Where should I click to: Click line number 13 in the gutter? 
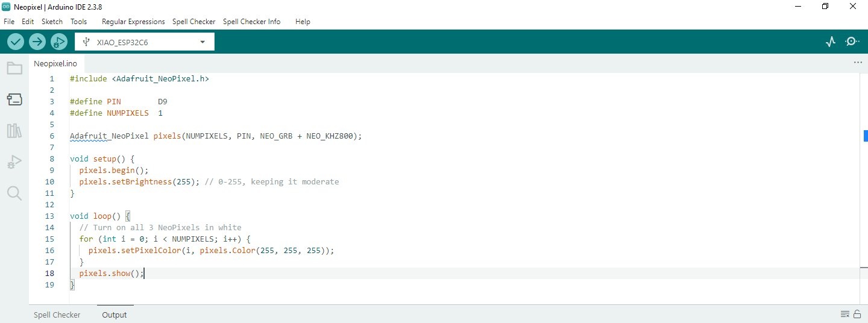pos(49,216)
